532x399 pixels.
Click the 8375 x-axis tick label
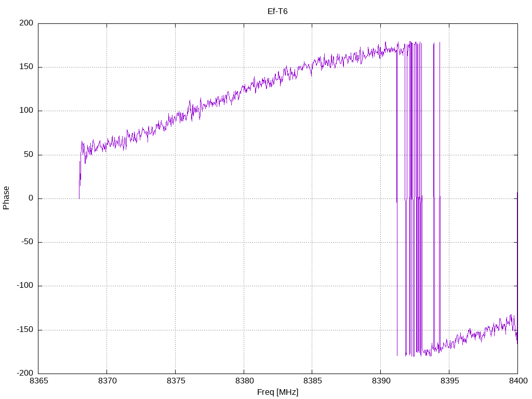coord(176,381)
